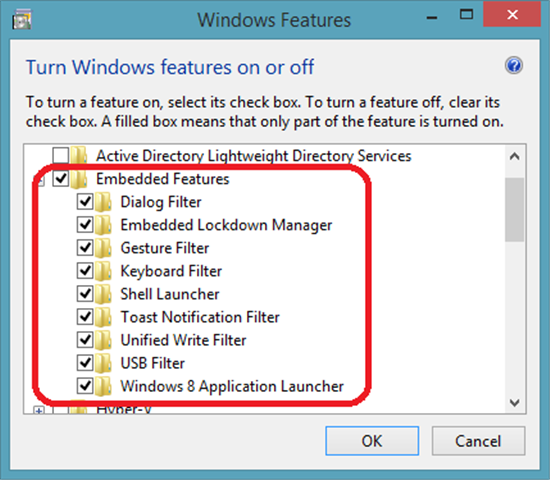Click the USB Filter folder icon

point(103,363)
